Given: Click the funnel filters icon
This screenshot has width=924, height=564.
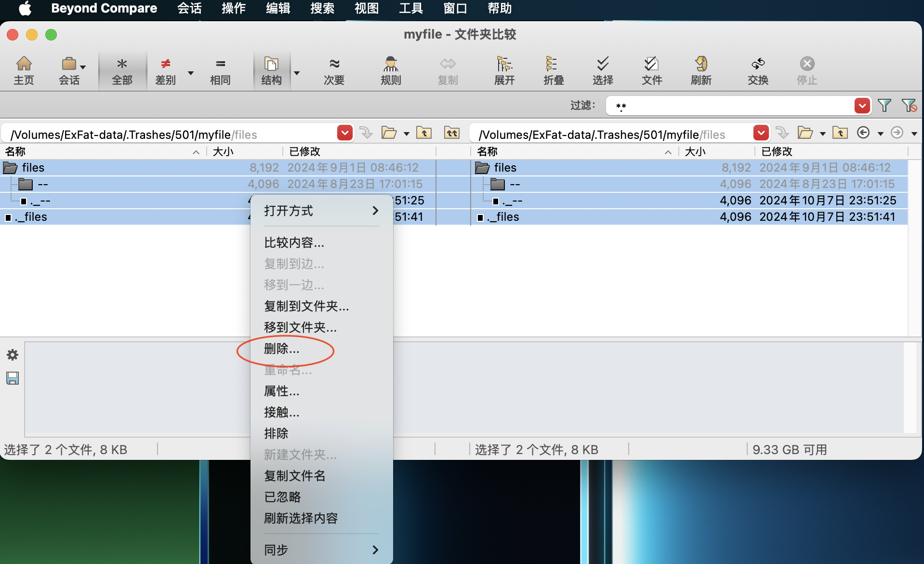Looking at the screenshot, I should 884,106.
